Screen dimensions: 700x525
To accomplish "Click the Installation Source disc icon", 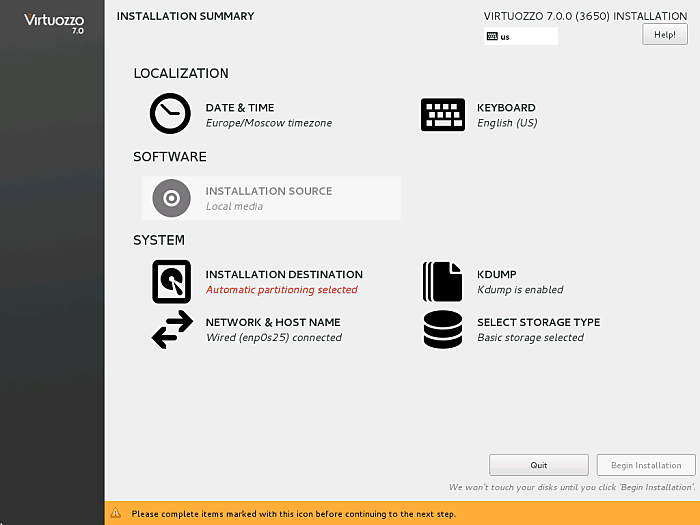I will point(171,198).
